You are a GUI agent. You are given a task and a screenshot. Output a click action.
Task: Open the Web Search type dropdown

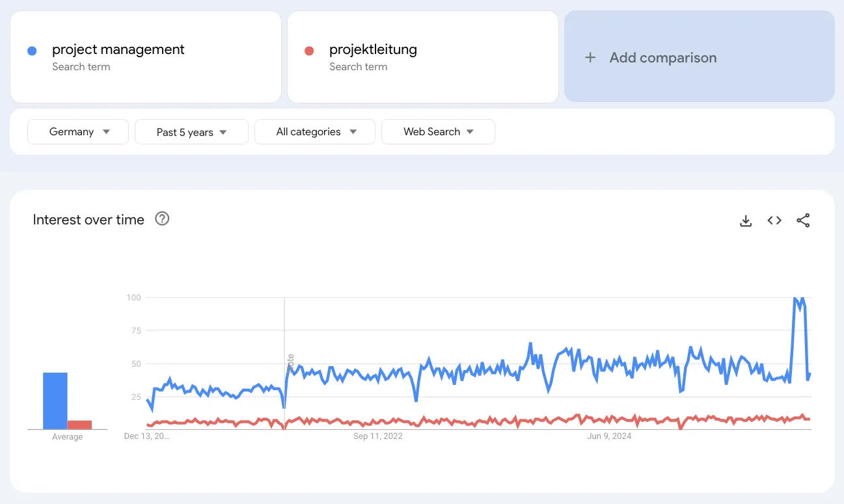tap(438, 131)
